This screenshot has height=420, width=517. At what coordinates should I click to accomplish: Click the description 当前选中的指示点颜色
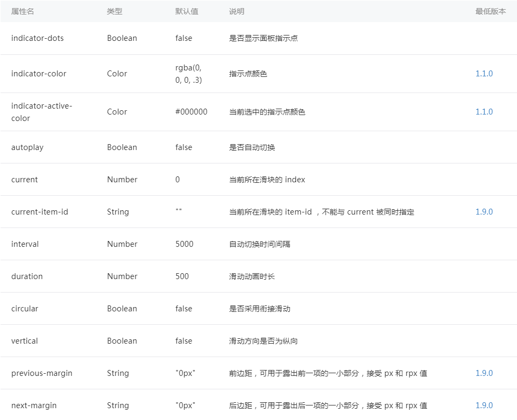pyautogui.click(x=267, y=112)
